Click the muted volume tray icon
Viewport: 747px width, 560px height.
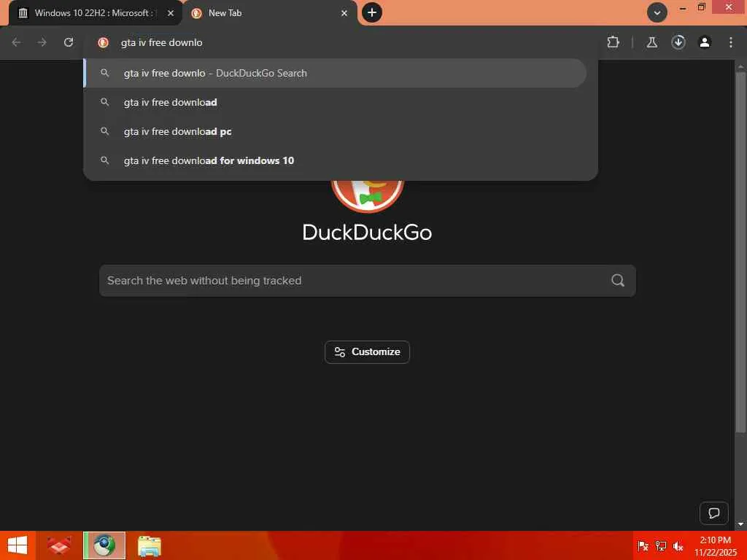(x=678, y=546)
